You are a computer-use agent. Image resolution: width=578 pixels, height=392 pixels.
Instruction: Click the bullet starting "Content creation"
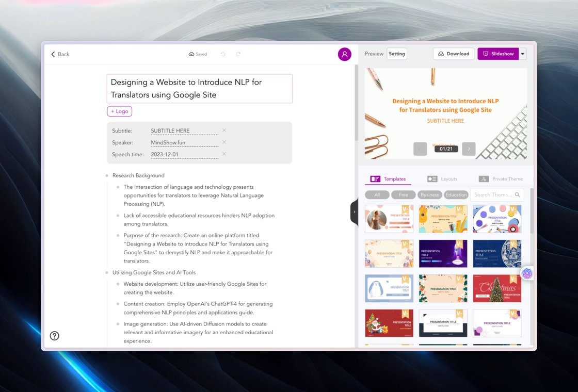(198, 308)
